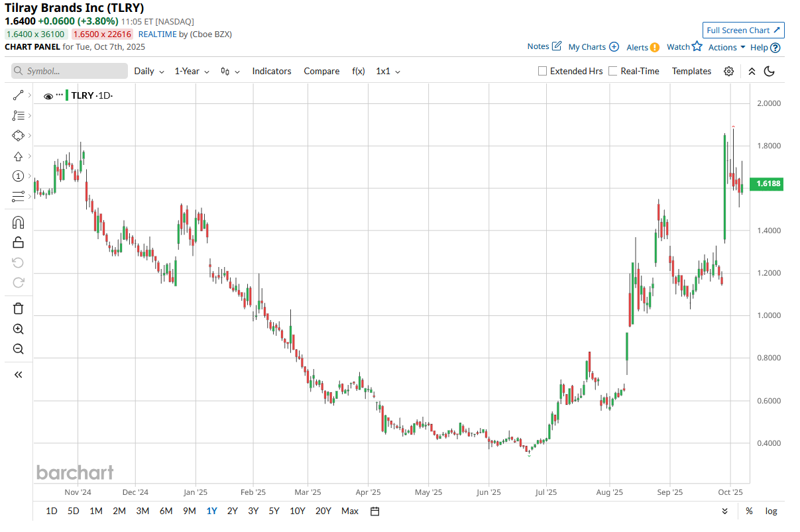This screenshot has height=532, width=800.
Task: Open the Full Screen Chart button
Action: click(744, 30)
